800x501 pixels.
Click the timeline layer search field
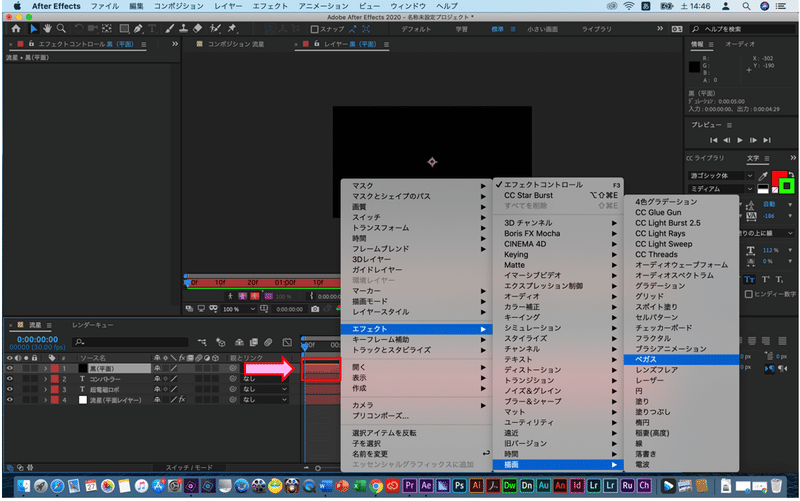point(131,342)
